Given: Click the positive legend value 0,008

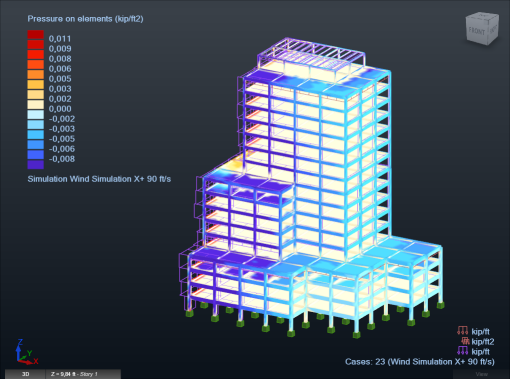Looking at the screenshot, I should [x=60, y=59].
